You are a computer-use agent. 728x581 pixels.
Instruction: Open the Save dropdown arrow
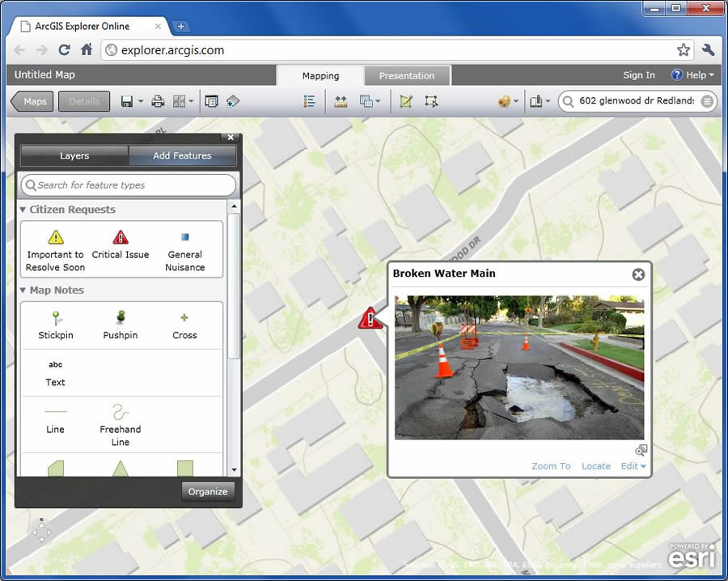point(140,101)
